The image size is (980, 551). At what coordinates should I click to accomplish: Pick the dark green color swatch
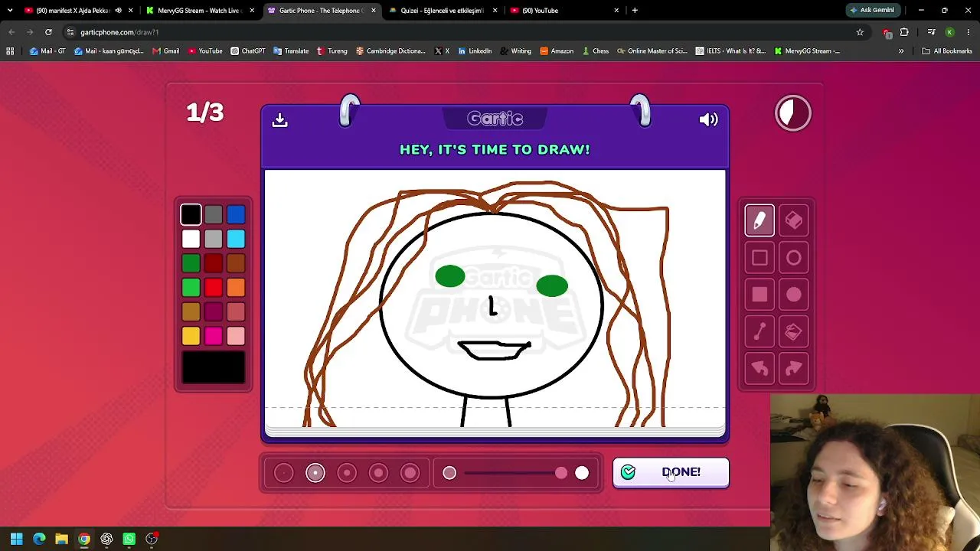click(x=191, y=263)
